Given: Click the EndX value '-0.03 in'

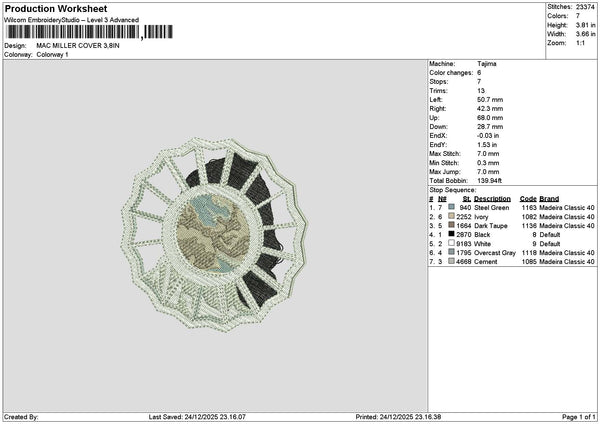Looking at the screenshot, I should coord(488,135).
